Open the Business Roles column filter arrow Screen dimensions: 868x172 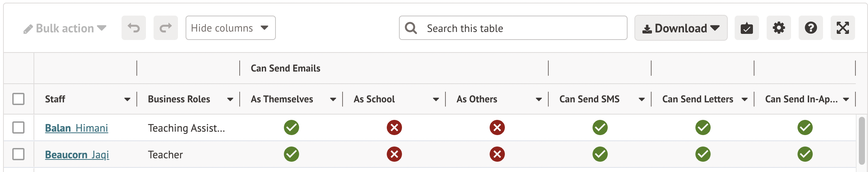click(230, 99)
